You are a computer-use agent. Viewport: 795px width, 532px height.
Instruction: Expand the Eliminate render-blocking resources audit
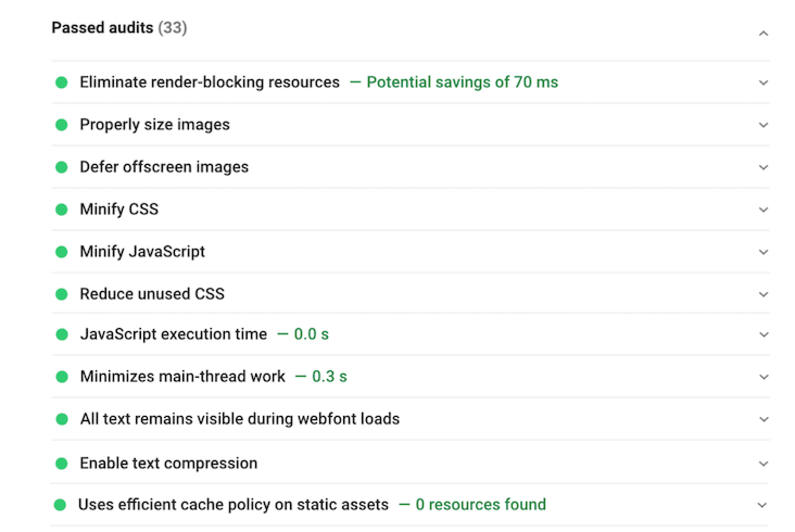(764, 83)
